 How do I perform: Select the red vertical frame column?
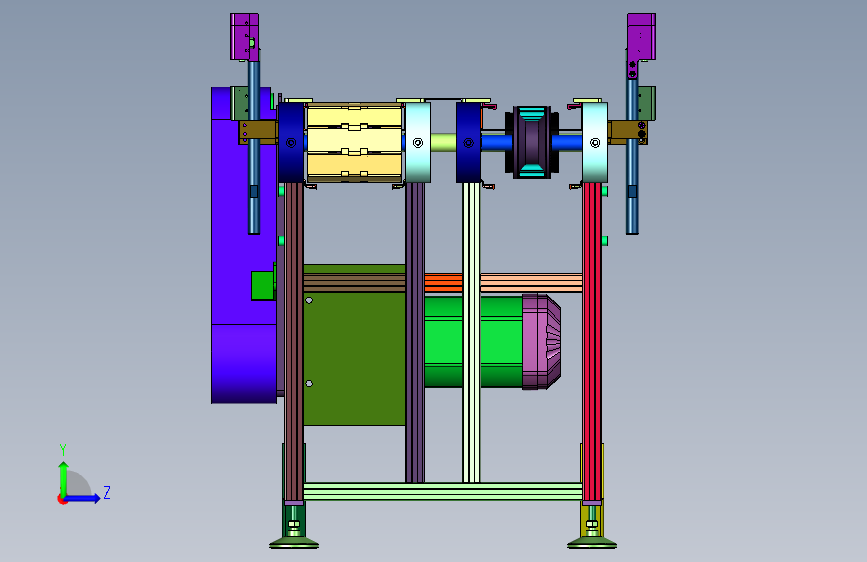point(592,342)
